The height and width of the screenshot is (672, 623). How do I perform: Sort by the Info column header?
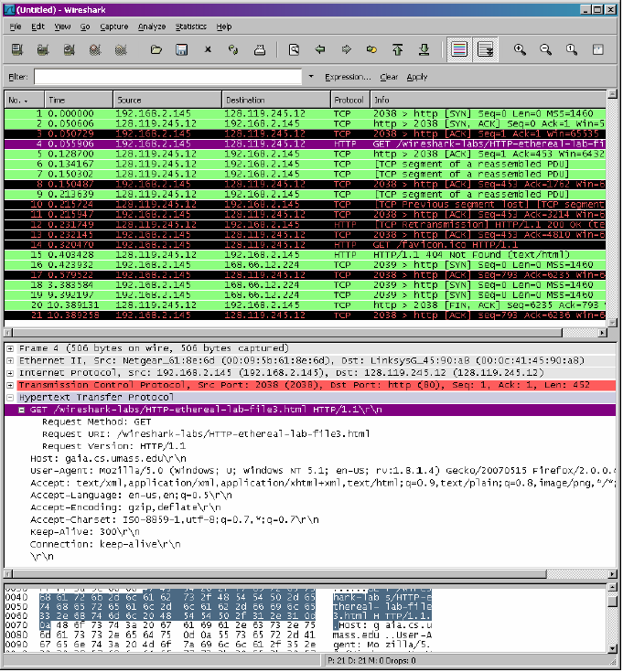coord(489,100)
